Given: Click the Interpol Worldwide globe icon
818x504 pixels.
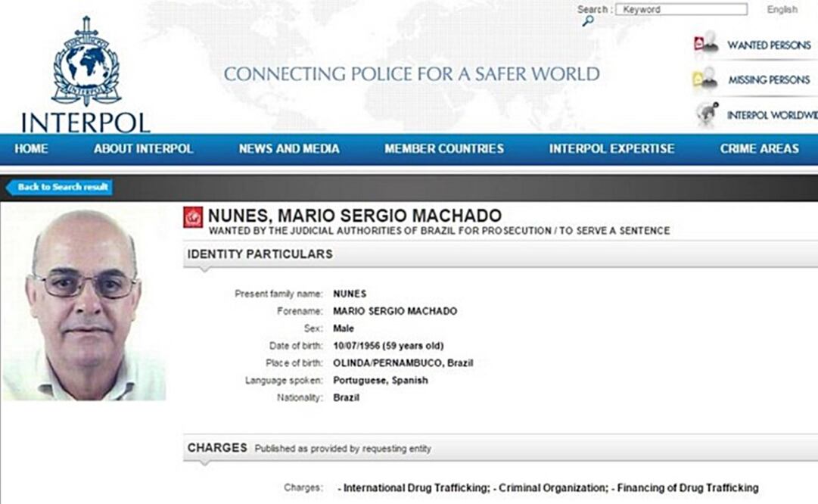Looking at the screenshot, I should (x=707, y=114).
